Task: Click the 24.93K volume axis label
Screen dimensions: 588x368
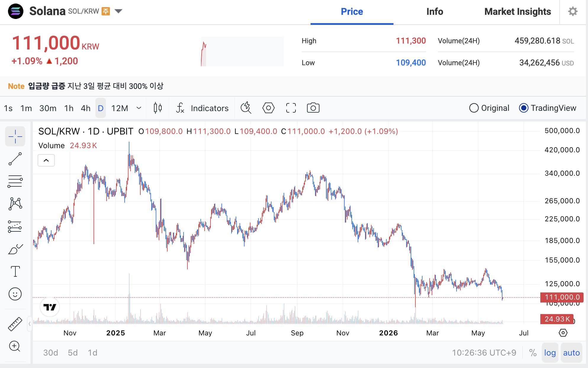Action: [x=557, y=319]
